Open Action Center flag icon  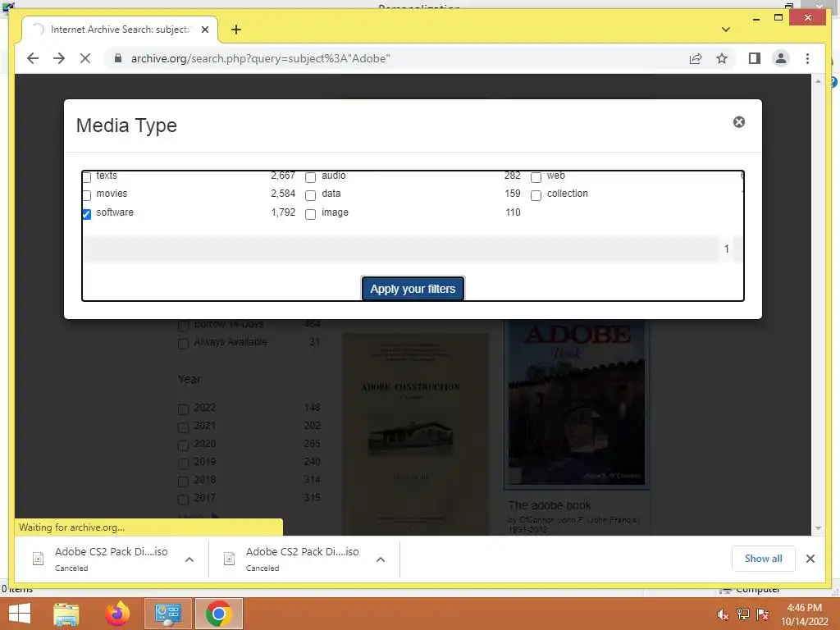(763, 614)
